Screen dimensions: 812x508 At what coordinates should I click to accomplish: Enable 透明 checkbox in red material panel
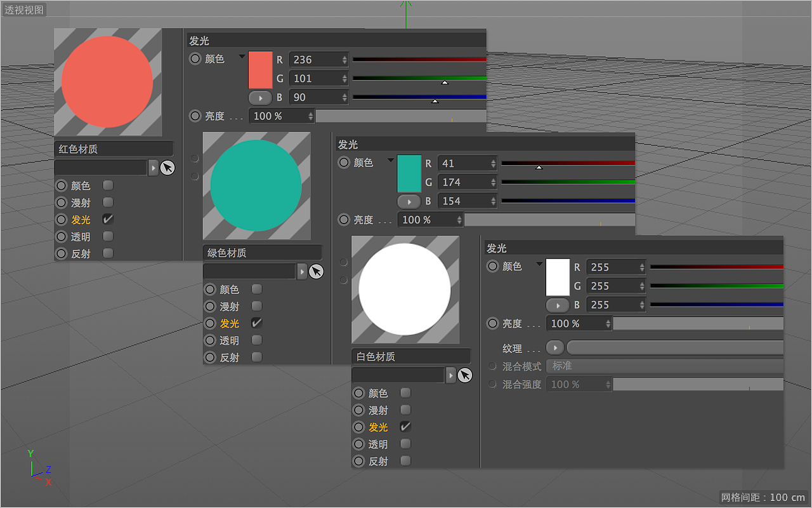[108, 236]
